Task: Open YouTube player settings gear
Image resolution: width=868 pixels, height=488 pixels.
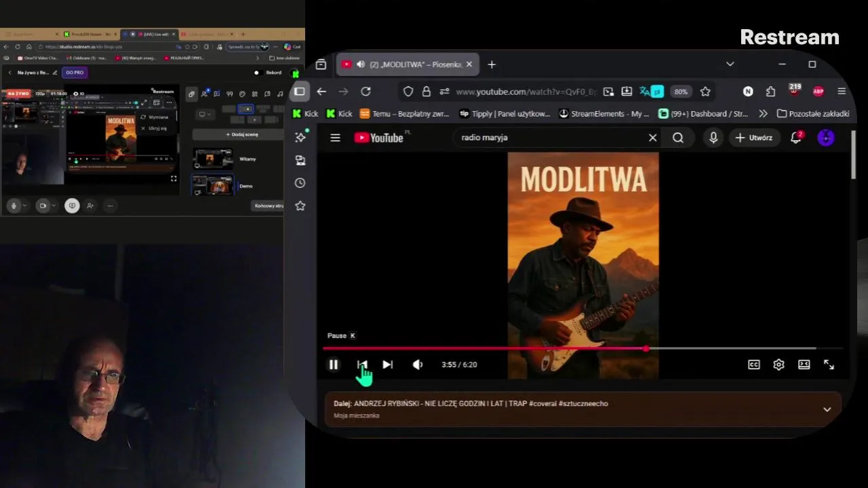Action: 778,365
